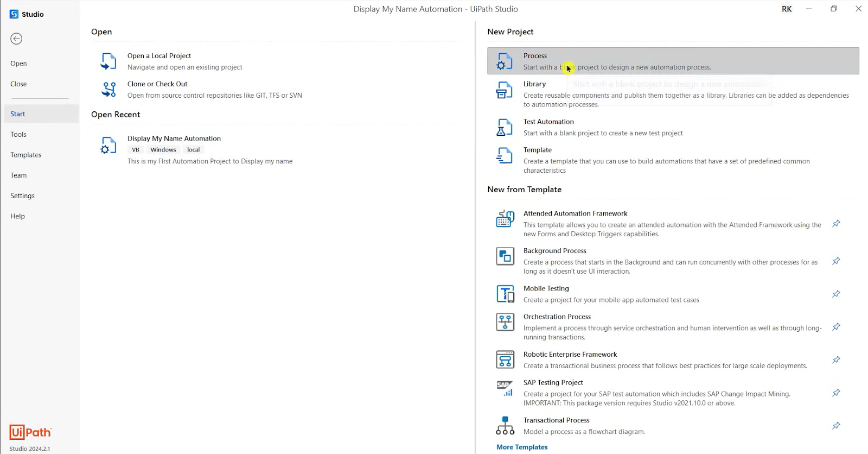Click the recent project description text
The image size is (868, 454).
210,161
